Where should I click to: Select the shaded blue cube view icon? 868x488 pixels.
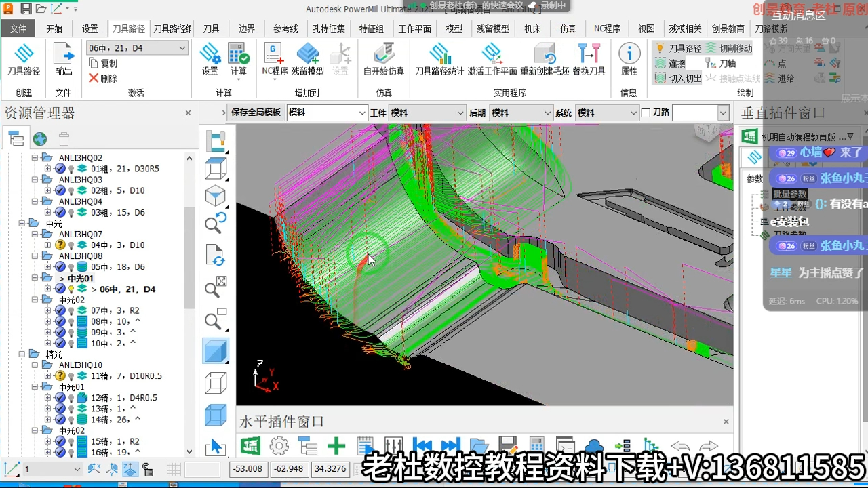click(216, 351)
